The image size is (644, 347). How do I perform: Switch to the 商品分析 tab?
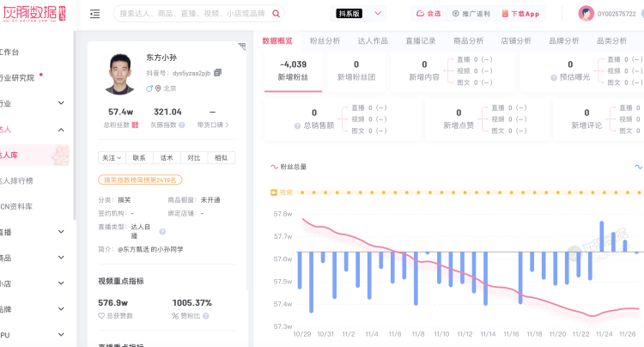click(x=468, y=40)
